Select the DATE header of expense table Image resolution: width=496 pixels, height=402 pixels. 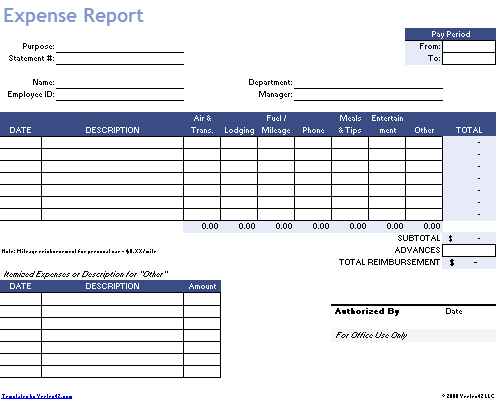tap(20, 130)
